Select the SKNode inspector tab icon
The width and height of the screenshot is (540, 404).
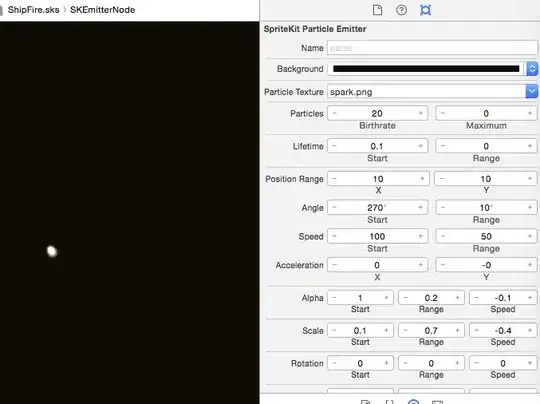[425, 10]
